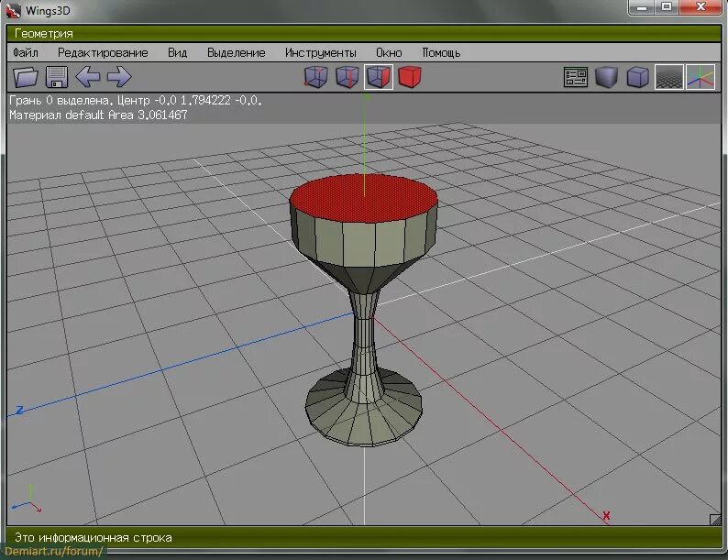The width and height of the screenshot is (728, 560).
Task: Select face selection mode cube
Action: tap(379, 77)
